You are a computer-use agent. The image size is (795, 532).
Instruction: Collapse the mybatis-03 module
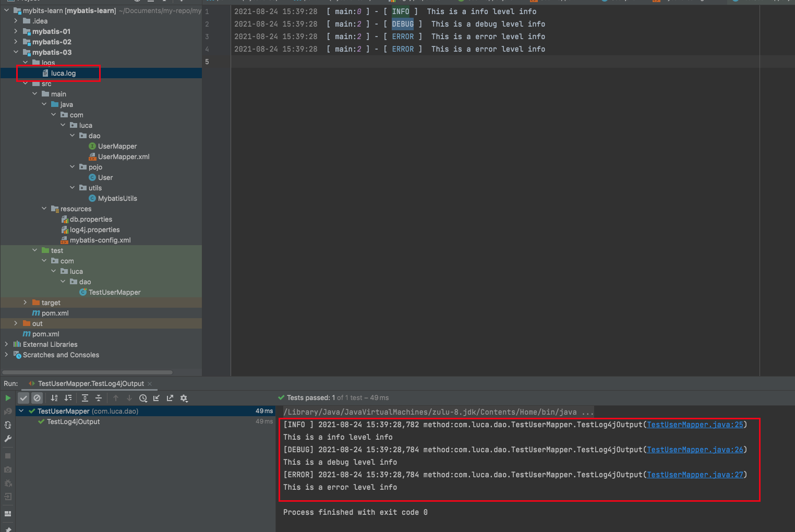(x=16, y=52)
